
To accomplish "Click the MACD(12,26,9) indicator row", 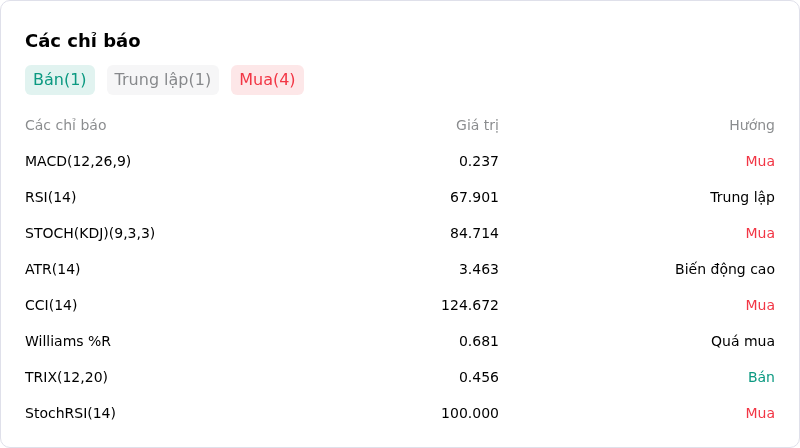I will 400,161.
